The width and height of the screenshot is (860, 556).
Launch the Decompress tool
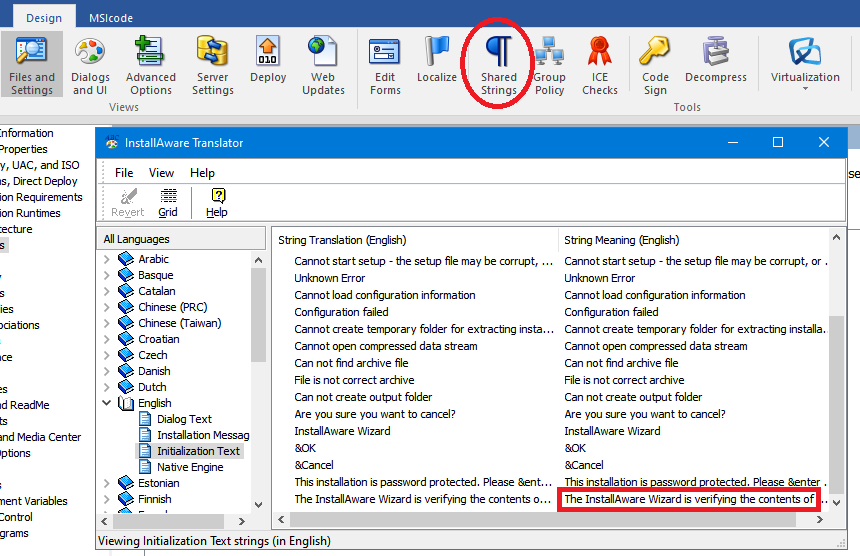pos(716,59)
